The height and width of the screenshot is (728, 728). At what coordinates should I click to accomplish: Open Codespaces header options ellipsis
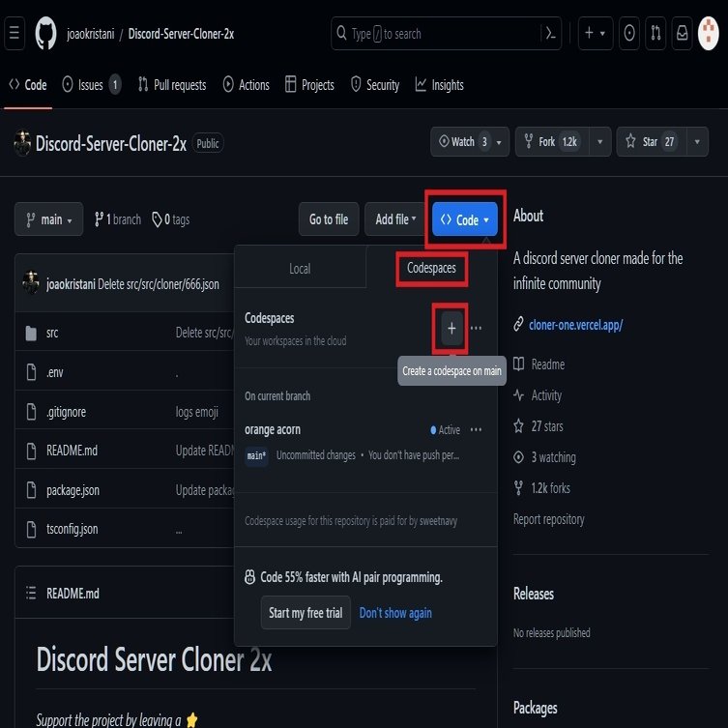[476, 329]
